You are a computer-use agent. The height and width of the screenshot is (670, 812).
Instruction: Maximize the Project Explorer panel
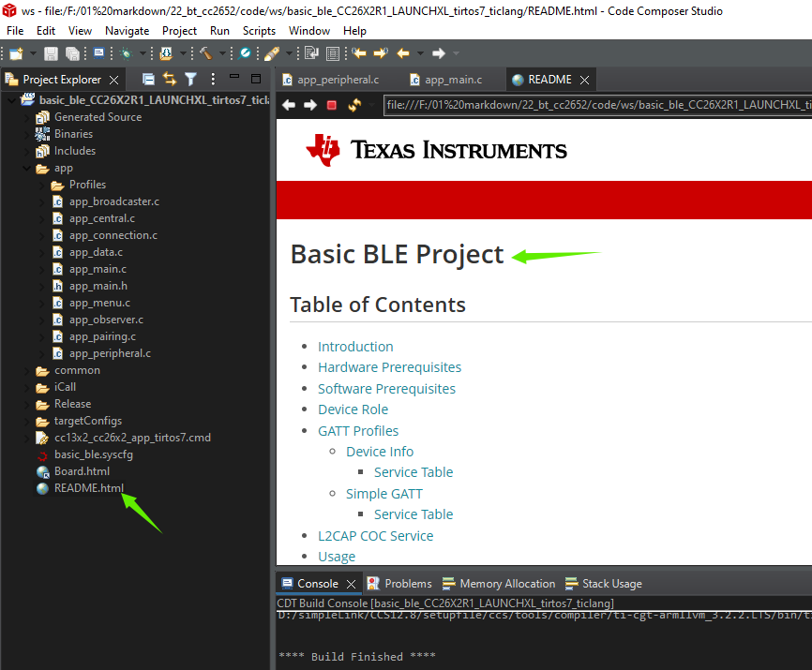[256, 79]
